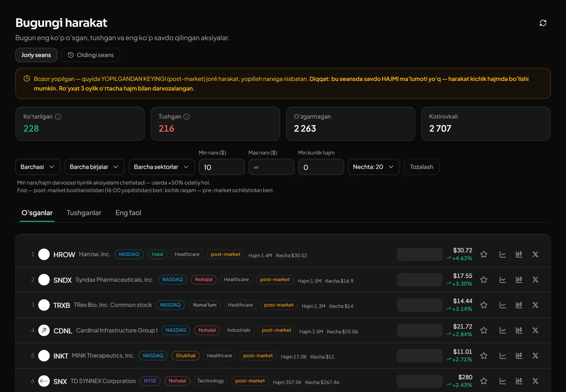
Task: Select the O'sganlar tab
Action: [x=37, y=213]
